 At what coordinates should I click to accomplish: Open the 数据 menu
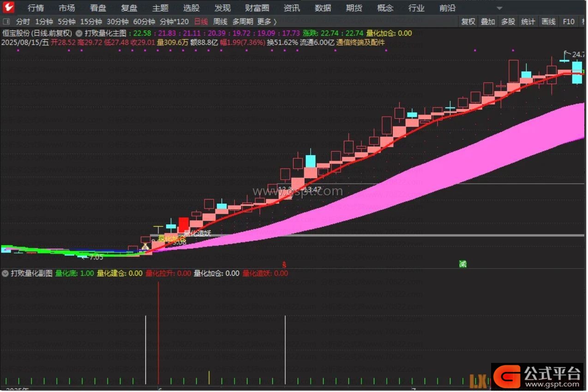pyautogui.click(x=323, y=8)
